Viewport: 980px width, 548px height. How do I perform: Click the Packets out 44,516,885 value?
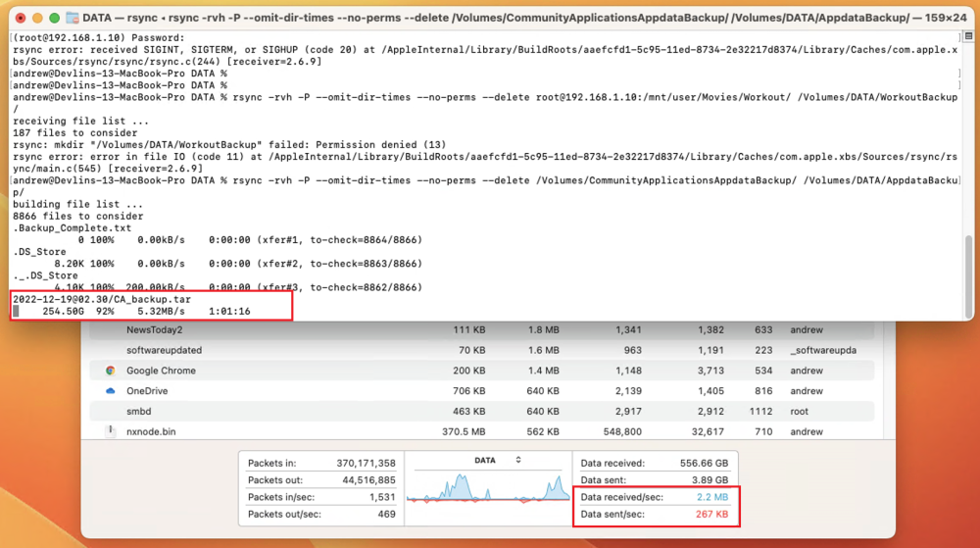[368, 480]
